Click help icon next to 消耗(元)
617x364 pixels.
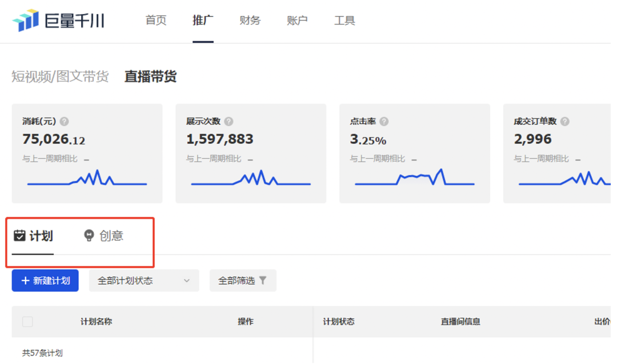pyautogui.click(x=65, y=122)
